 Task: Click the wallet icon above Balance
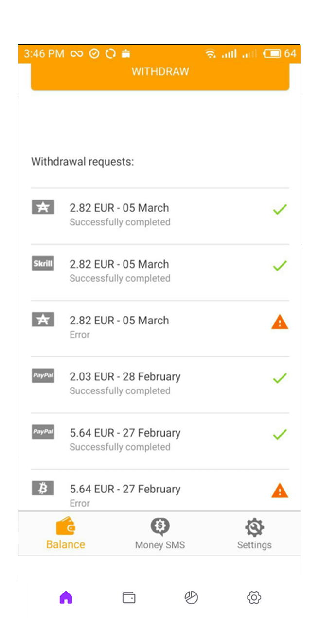(x=66, y=525)
